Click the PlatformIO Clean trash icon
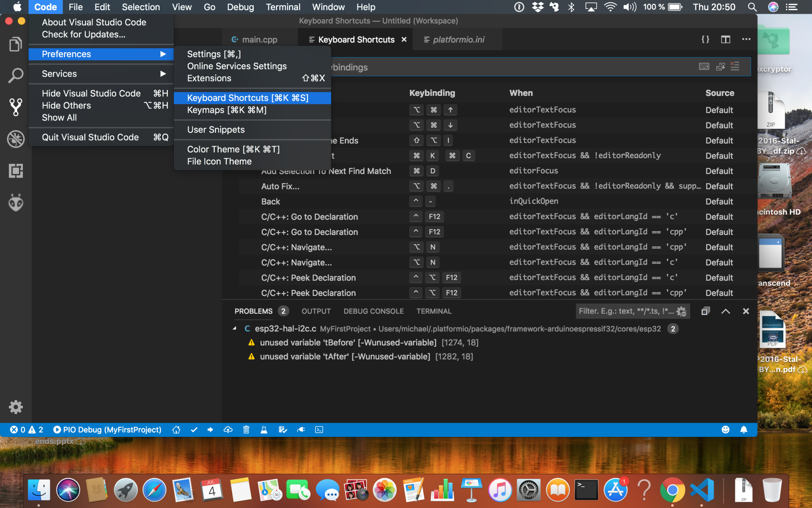Image resolution: width=812 pixels, height=508 pixels. [246, 430]
